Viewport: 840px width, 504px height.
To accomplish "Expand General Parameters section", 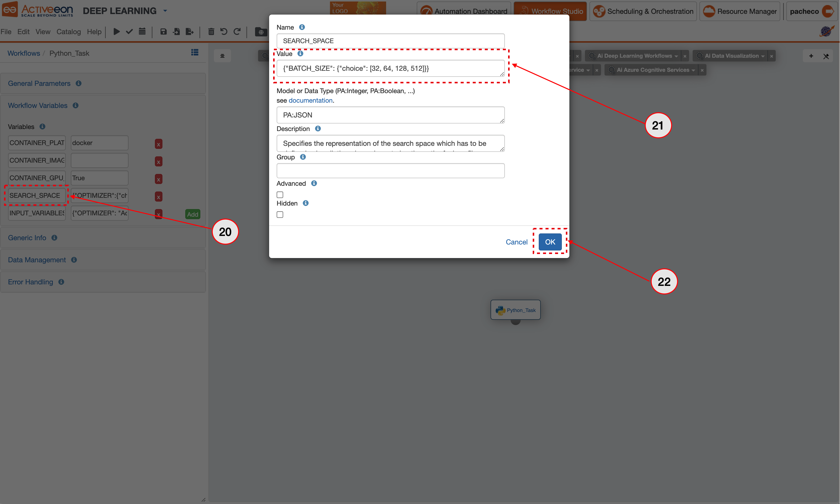I will coord(39,83).
